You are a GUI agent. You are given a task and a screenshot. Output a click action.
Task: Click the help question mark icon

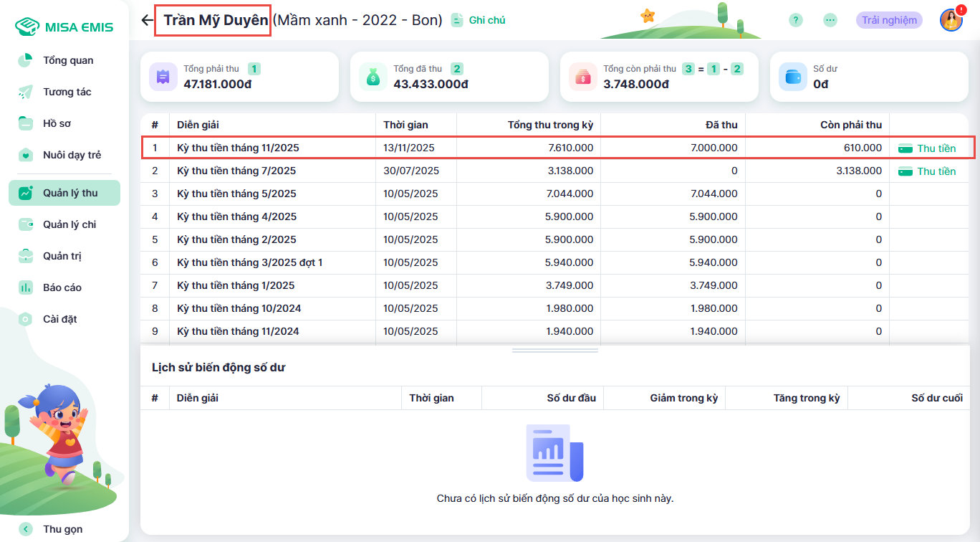tap(795, 20)
